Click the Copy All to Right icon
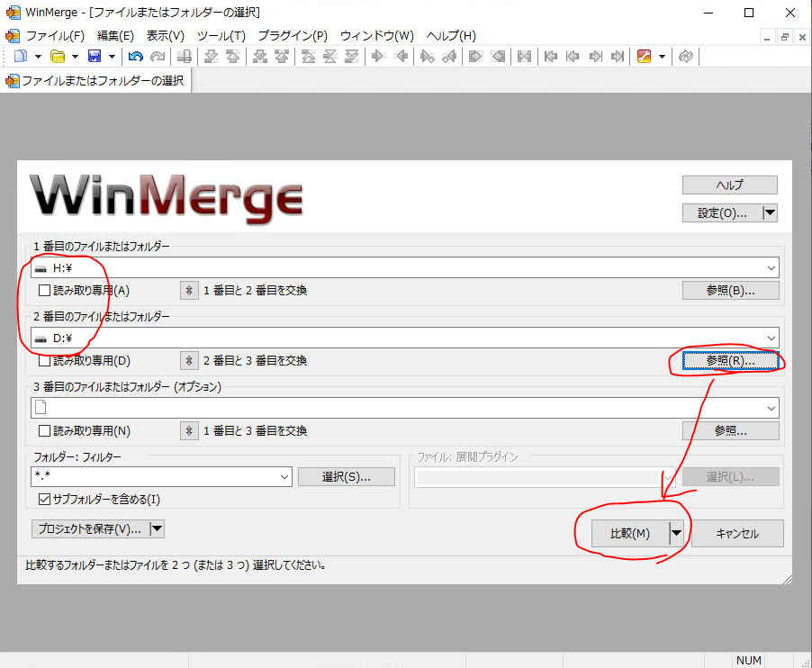The height and width of the screenshot is (668, 812). [475, 56]
